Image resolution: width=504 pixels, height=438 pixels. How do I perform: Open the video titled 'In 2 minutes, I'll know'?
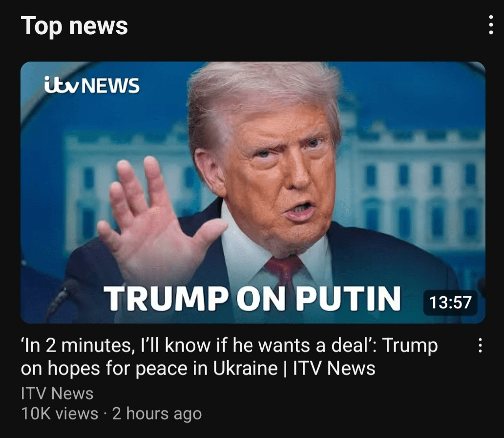tap(230, 356)
